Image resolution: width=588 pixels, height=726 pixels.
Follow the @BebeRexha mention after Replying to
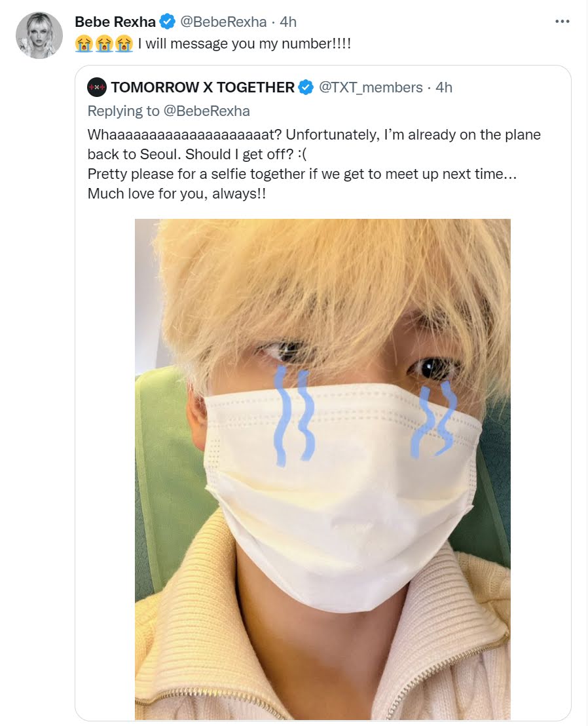coord(206,111)
